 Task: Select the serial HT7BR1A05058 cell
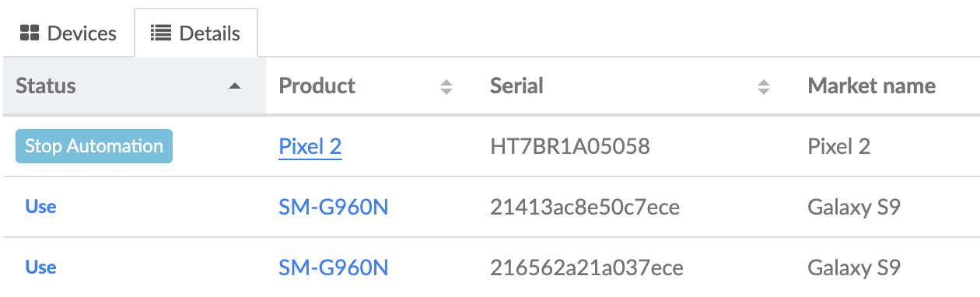[570, 146]
